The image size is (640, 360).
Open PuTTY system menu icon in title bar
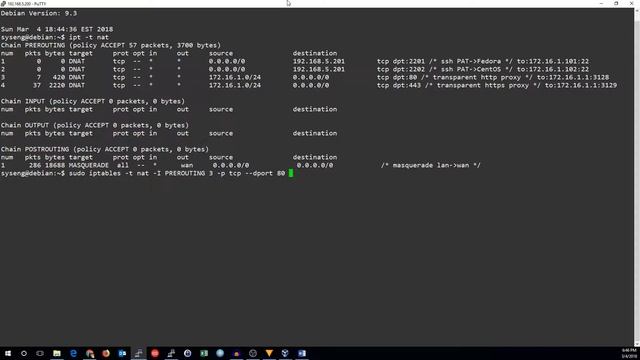(3, 3)
